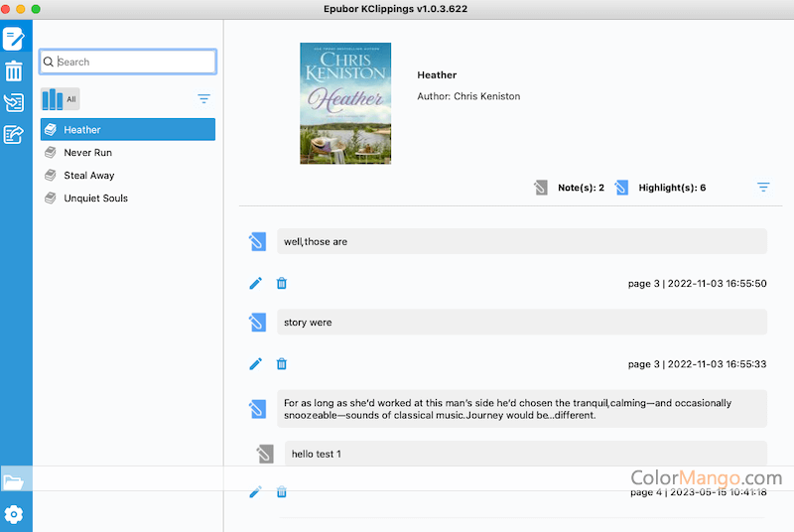This screenshot has height=532, width=794.
Task: Edit the 'story were' highlight
Action: (x=255, y=364)
